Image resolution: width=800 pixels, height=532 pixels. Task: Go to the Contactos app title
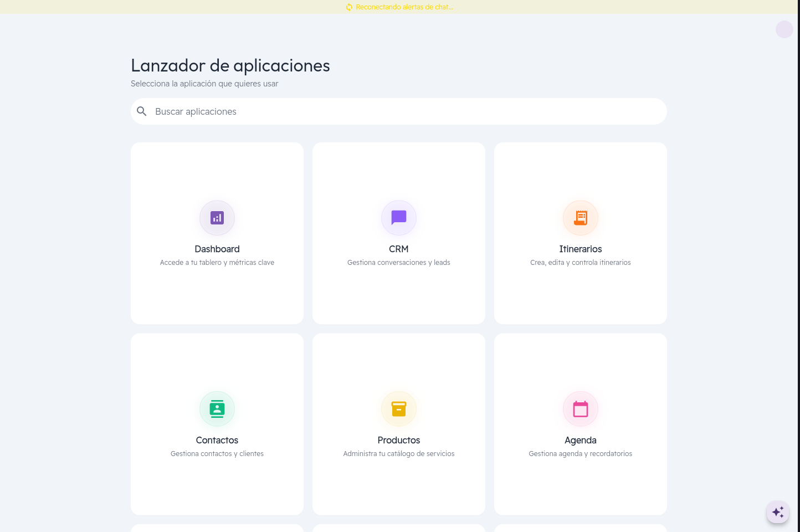pos(217,441)
